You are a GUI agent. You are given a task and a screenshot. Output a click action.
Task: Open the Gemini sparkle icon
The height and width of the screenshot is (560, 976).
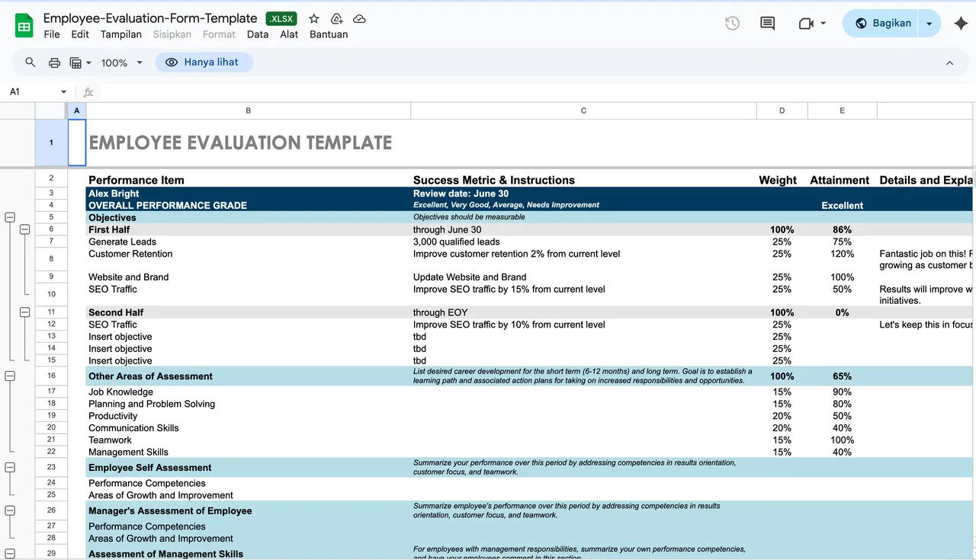pyautogui.click(x=961, y=24)
